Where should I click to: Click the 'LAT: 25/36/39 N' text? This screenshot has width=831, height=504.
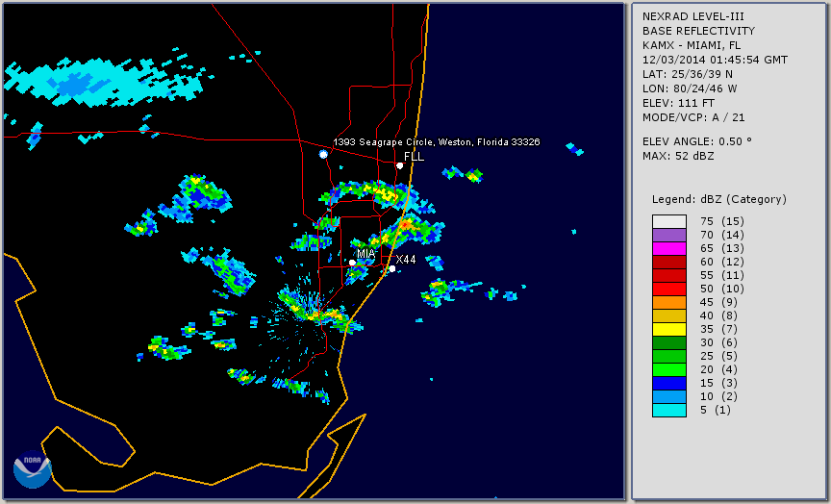click(688, 74)
